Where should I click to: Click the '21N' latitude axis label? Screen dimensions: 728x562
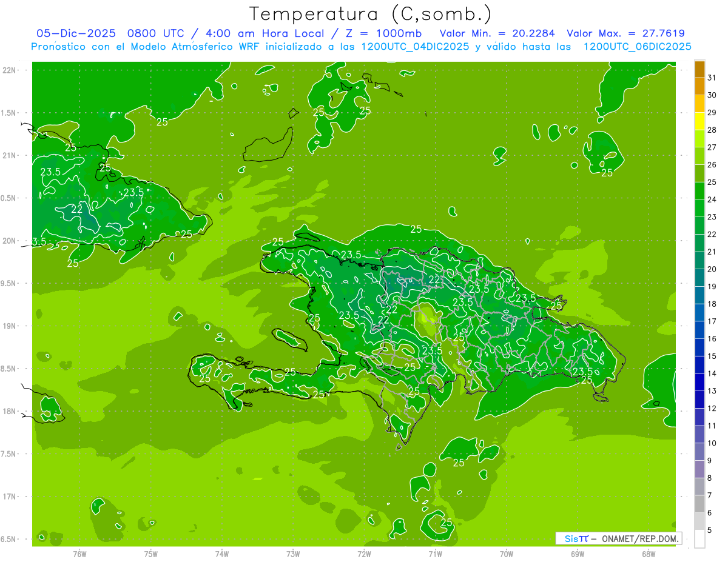9,156
